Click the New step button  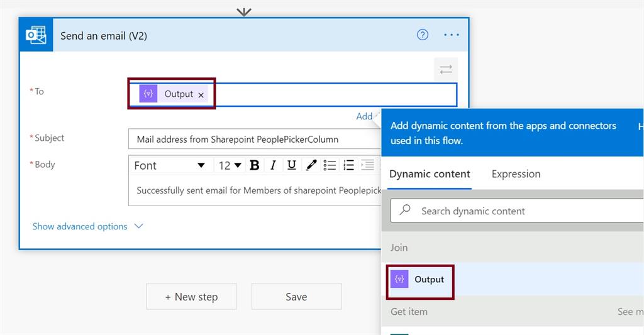191,297
